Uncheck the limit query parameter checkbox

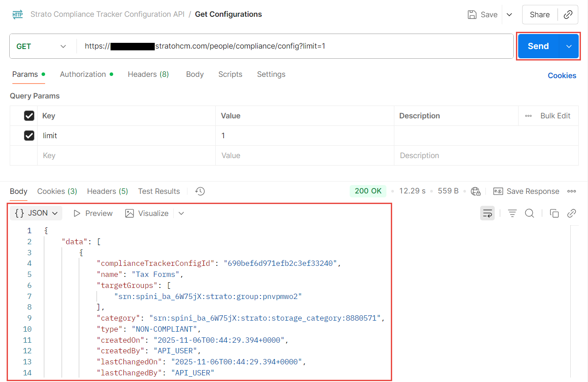pos(29,136)
